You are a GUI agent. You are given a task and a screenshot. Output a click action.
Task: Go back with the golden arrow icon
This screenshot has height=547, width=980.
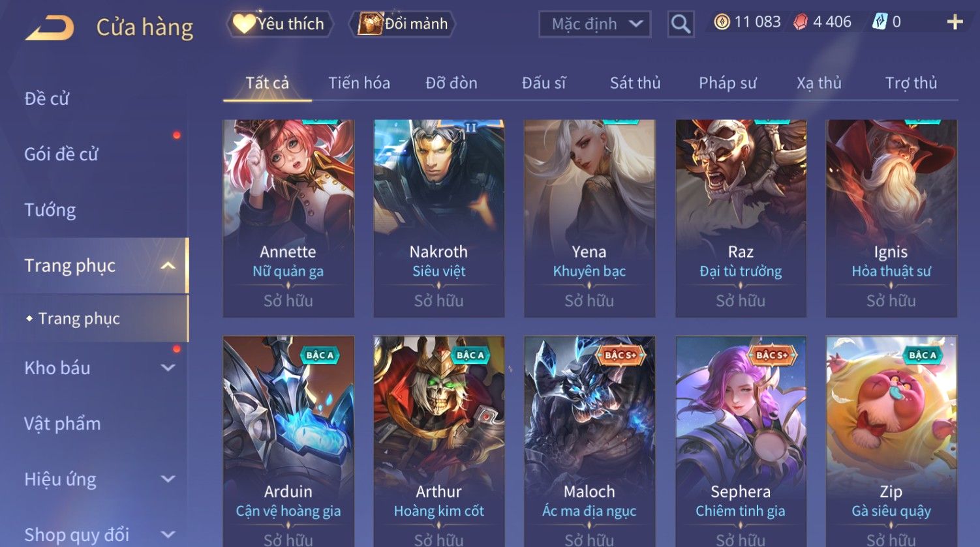pyautogui.click(x=50, y=27)
